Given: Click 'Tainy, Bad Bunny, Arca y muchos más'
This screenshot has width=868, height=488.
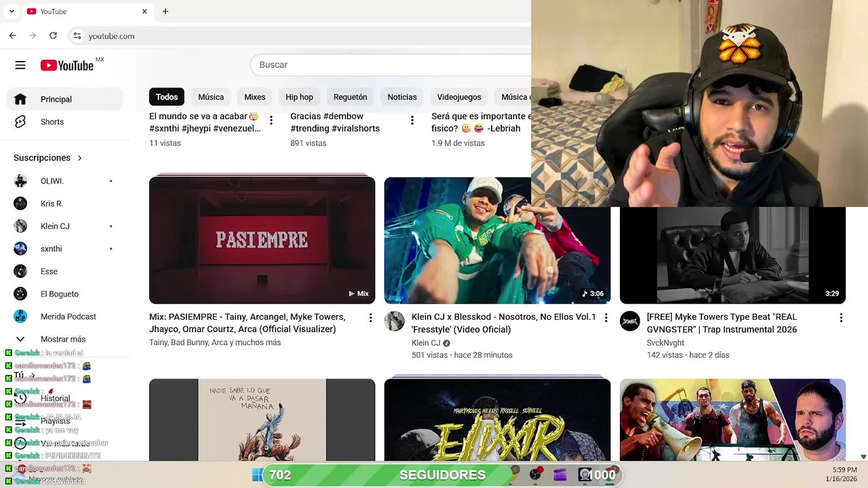Looking at the screenshot, I should 215,343.
